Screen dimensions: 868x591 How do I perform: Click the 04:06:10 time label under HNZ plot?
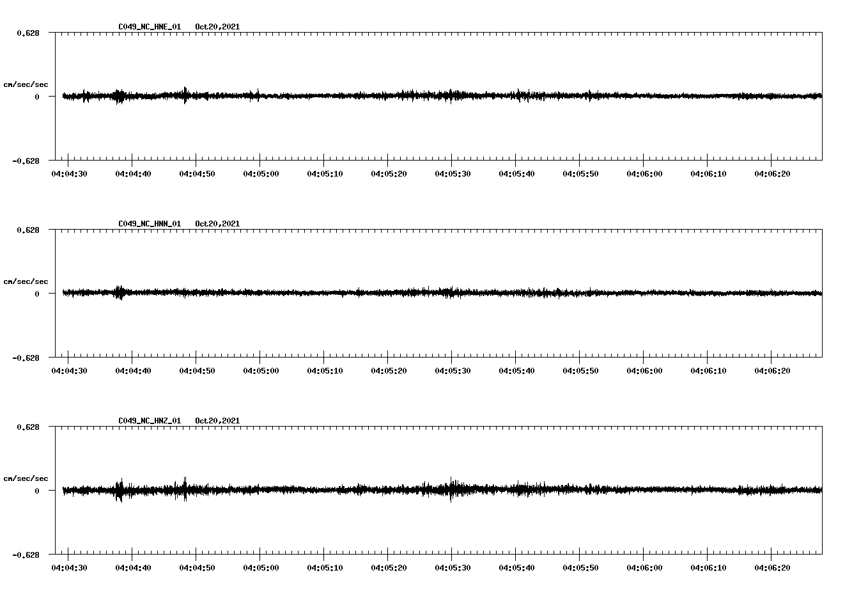click(708, 568)
